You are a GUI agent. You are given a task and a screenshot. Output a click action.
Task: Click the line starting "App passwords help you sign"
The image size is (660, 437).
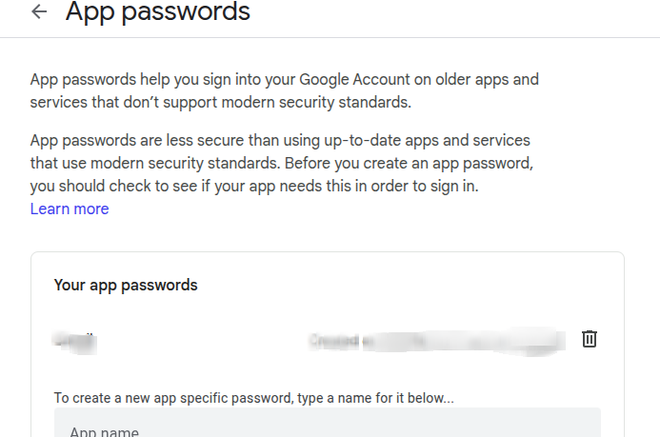284,79
